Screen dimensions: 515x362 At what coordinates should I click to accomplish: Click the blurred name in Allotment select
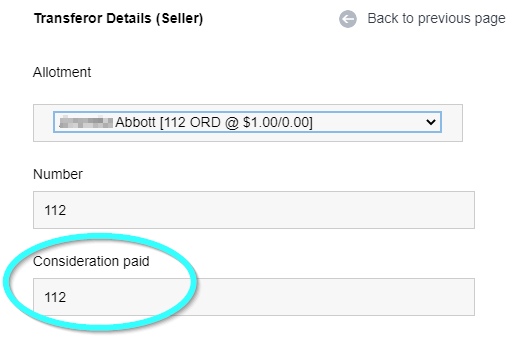(x=86, y=122)
